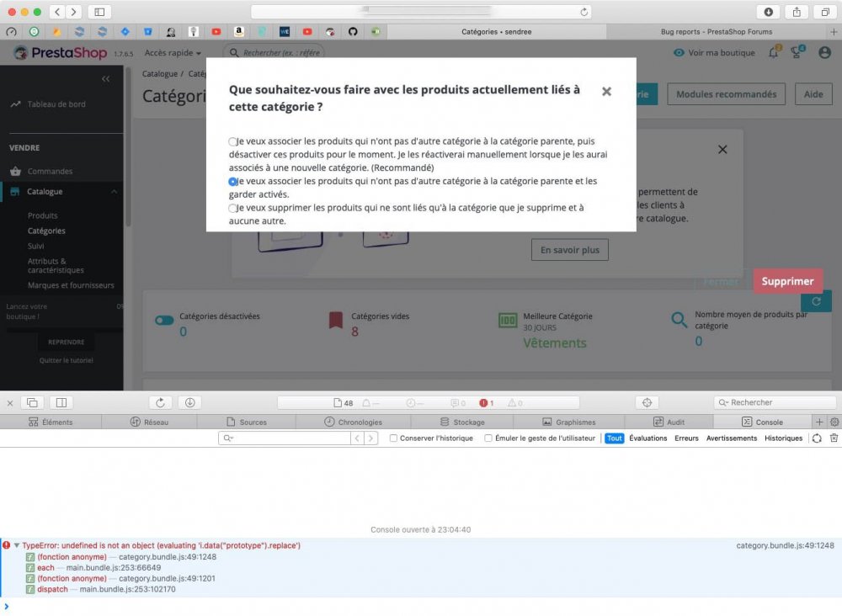Select option to keep products activated
The width and height of the screenshot is (842, 616).
point(232,182)
